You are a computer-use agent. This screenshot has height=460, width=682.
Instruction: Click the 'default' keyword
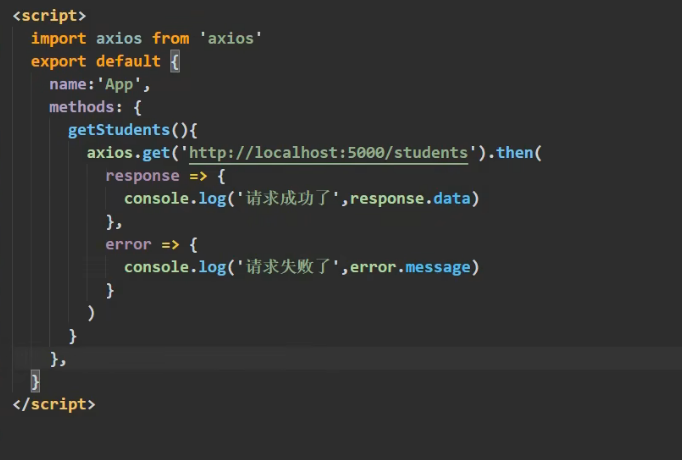pos(128,61)
